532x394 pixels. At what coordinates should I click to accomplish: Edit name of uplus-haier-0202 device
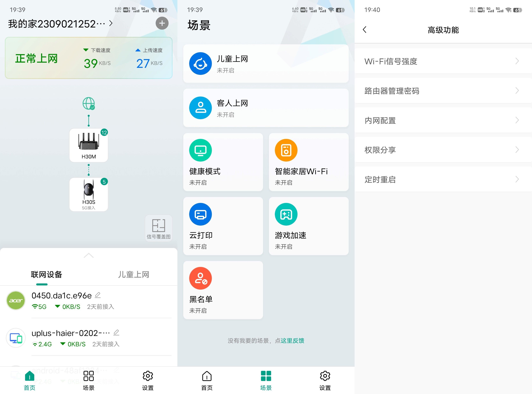[116, 332]
